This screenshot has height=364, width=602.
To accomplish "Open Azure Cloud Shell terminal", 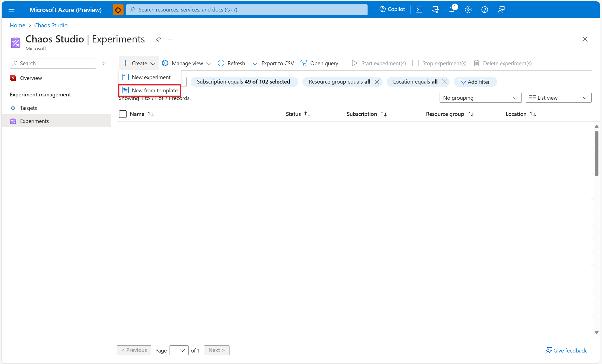I will point(419,9).
